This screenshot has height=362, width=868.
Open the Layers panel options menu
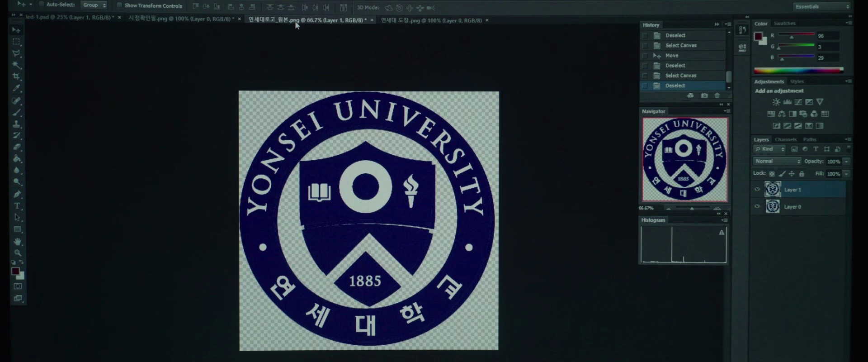[x=849, y=139]
